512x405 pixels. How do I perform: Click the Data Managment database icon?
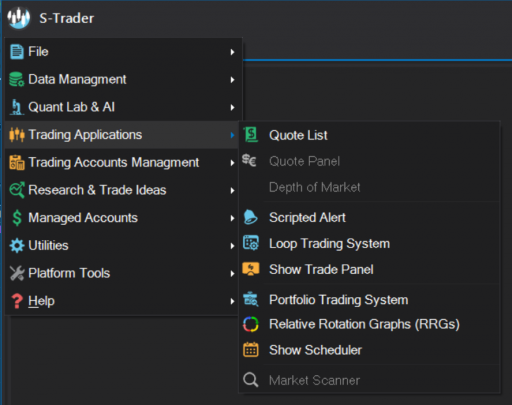(x=17, y=79)
